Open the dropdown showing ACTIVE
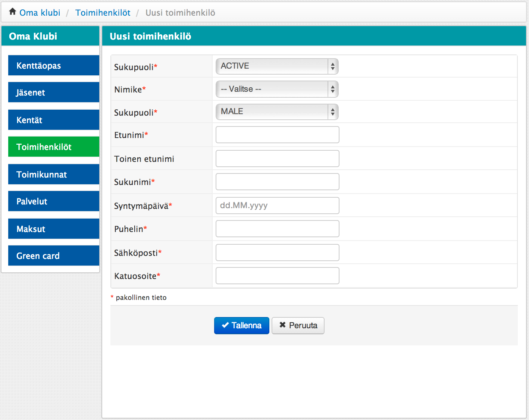Image resolution: width=529 pixels, height=420 pixels. coord(277,66)
